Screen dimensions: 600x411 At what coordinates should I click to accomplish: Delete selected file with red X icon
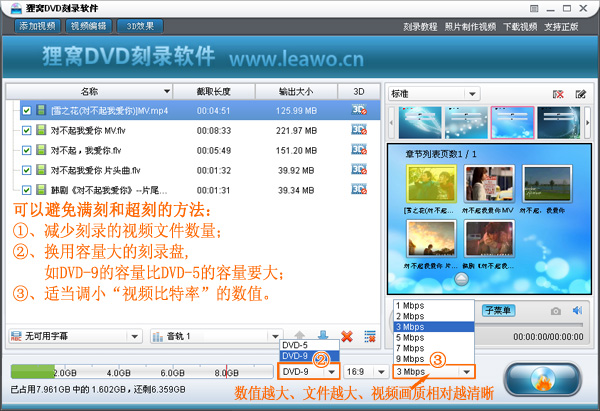(x=347, y=336)
